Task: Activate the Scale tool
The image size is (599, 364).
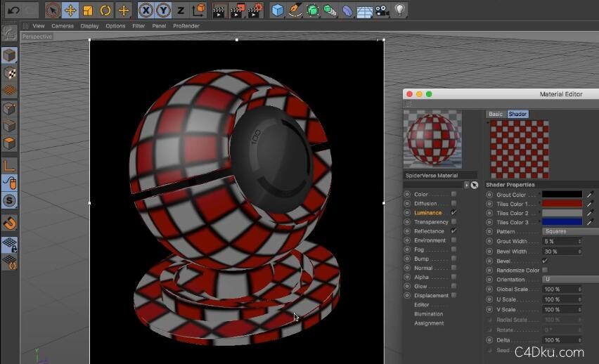Action: [88, 11]
